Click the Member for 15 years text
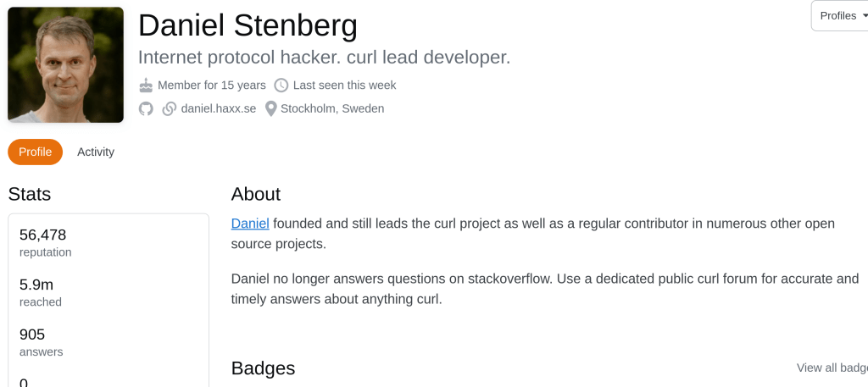The image size is (868, 387). (x=212, y=85)
